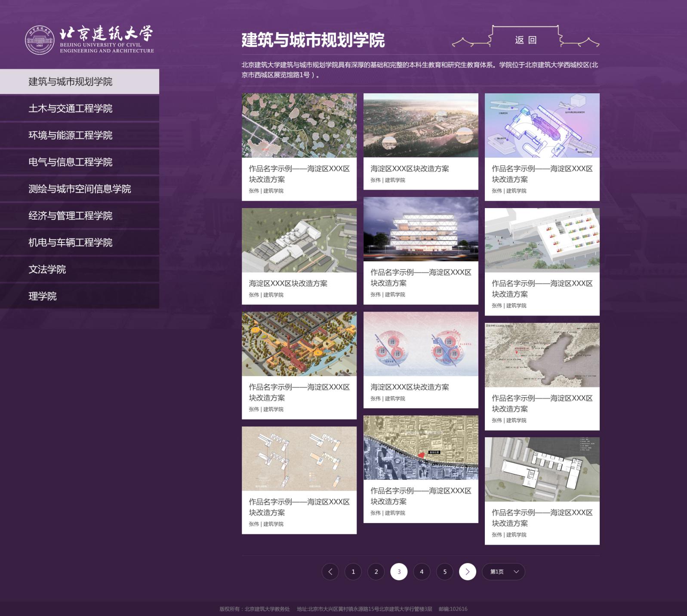Open the aerial farmland map thumbnail
Viewport: 687px width, 616px height.
[x=299, y=126]
